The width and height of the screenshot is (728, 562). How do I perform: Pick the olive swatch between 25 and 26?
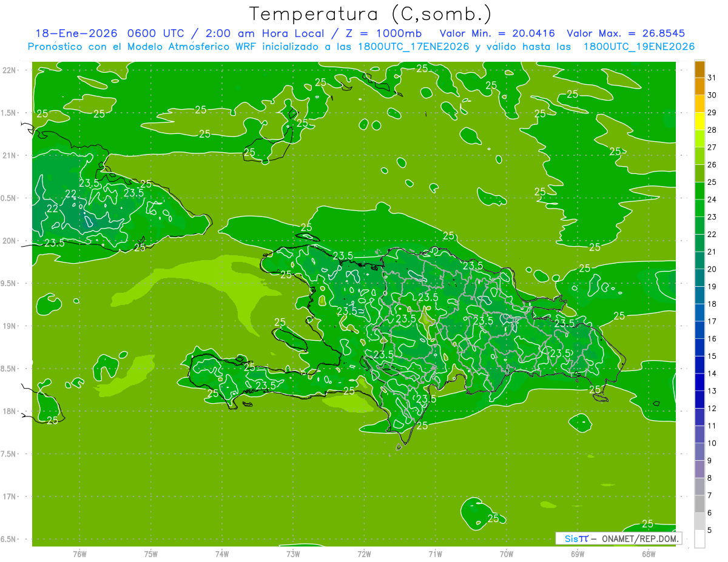pos(699,173)
